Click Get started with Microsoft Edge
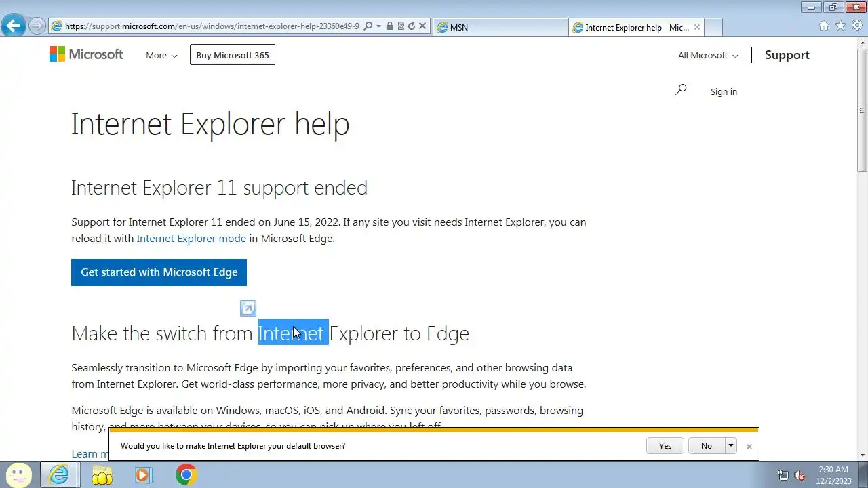This screenshot has height=488, width=868. click(x=159, y=272)
